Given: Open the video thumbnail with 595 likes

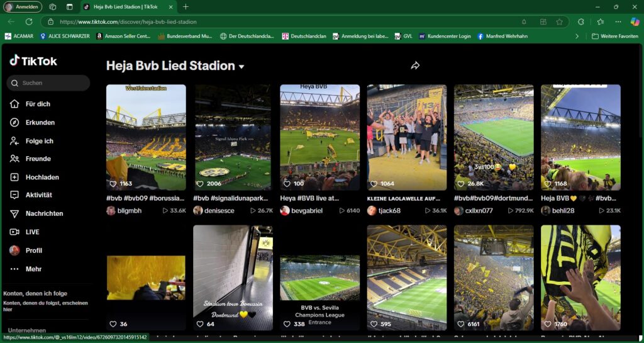Looking at the screenshot, I should (x=407, y=278).
